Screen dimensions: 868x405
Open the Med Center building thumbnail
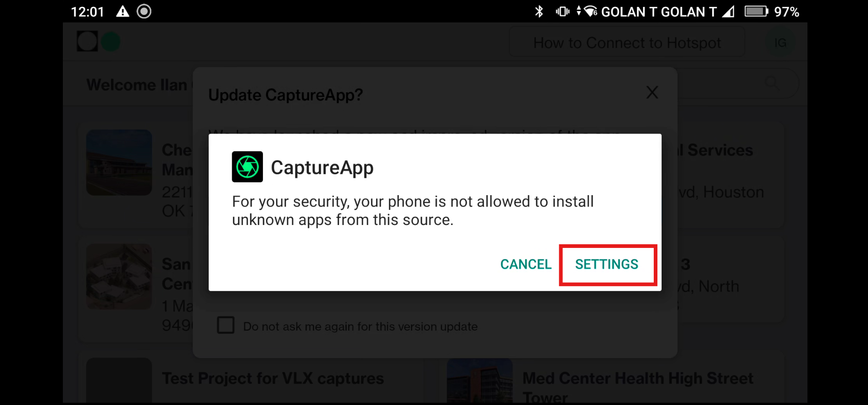point(479,381)
